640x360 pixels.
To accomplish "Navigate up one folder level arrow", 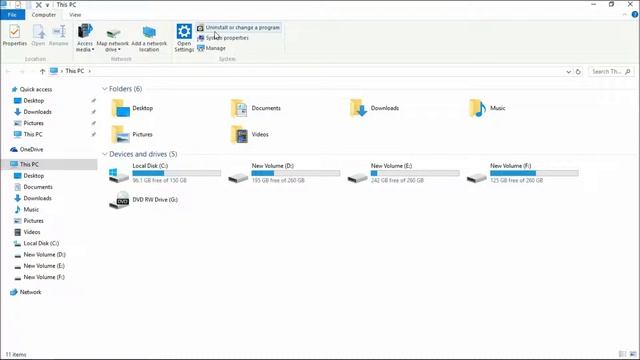I will [x=42, y=71].
